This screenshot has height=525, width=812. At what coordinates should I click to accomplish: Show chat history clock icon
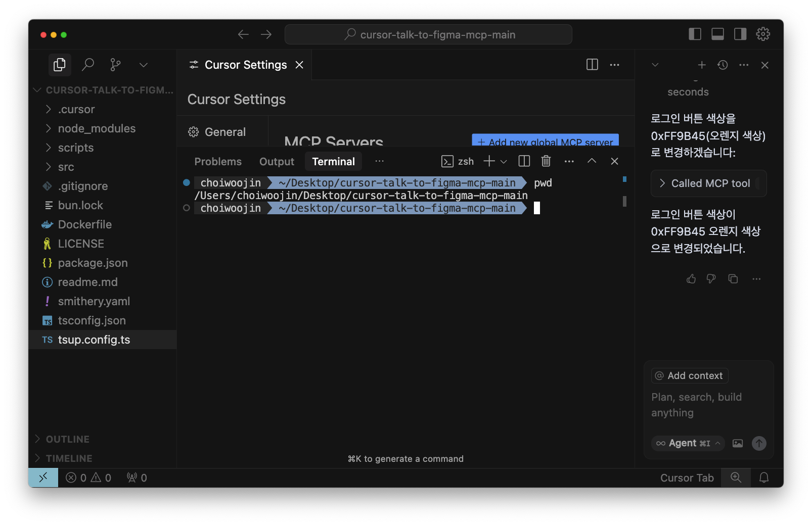[x=723, y=65]
